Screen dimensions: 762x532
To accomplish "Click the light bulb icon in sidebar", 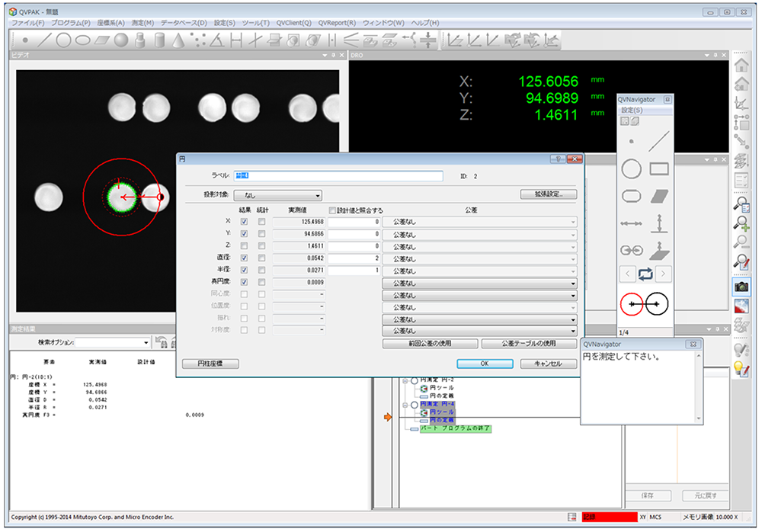I will tap(741, 369).
